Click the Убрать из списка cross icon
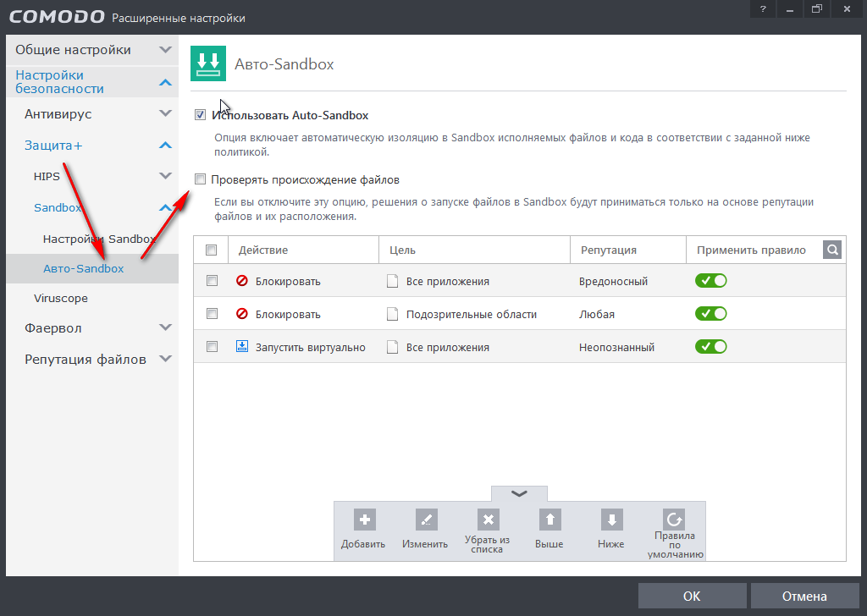The width and height of the screenshot is (867, 616). tap(489, 520)
